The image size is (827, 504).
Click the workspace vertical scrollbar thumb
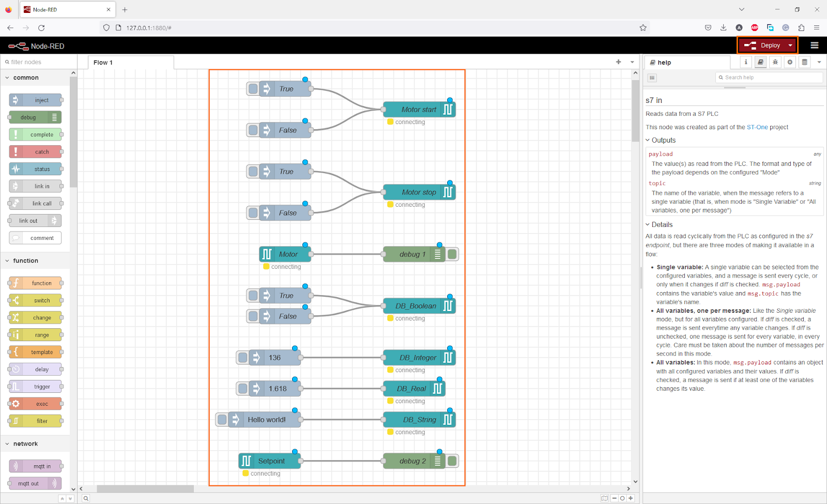pyautogui.click(x=635, y=111)
